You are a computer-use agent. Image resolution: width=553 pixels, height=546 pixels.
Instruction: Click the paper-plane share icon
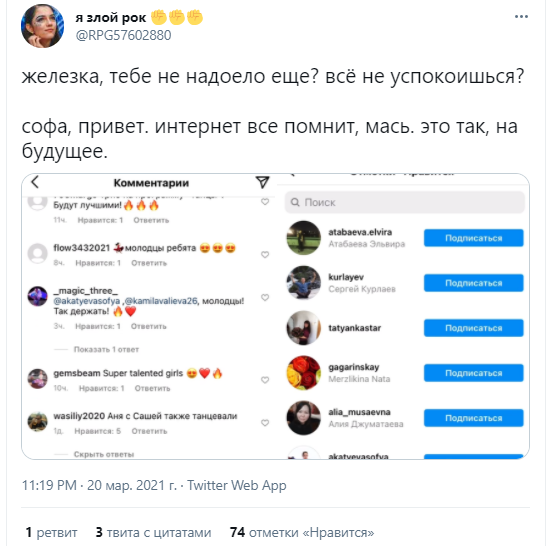pos(262,182)
